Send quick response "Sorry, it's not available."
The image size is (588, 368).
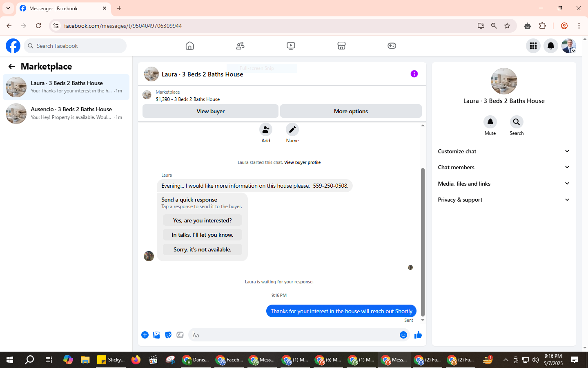pyautogui.click(x=202, y=249)
